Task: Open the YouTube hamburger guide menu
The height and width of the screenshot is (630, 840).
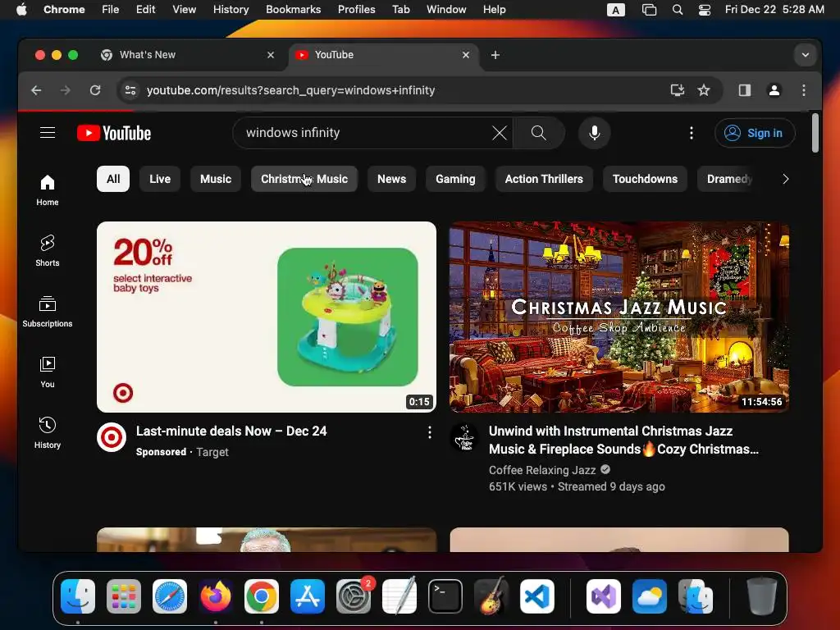Action: (48, 132)
